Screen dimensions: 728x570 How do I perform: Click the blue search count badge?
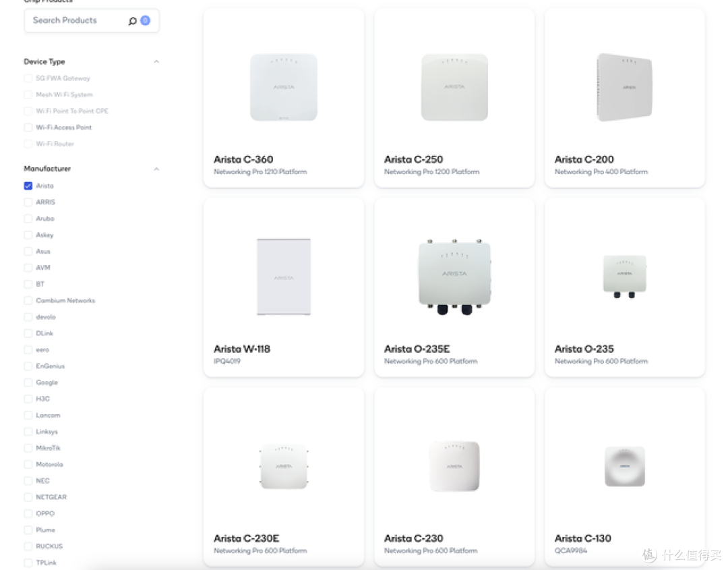pos(145,21)
